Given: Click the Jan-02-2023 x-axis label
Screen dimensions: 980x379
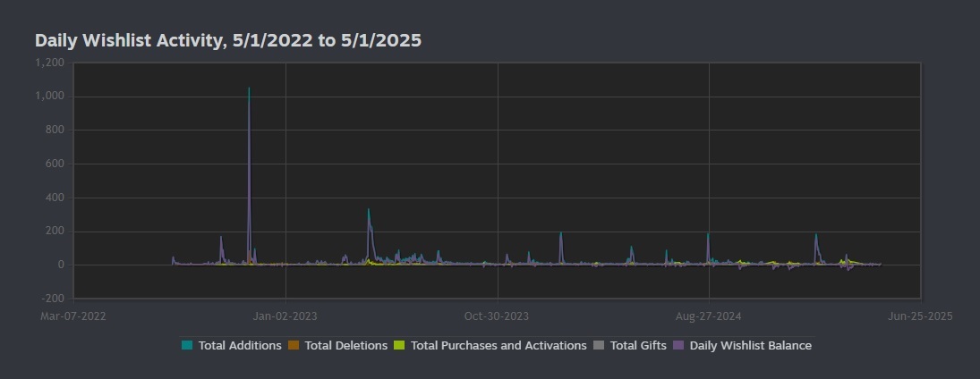Looking at the screenshot, I should pyautogui.click(x=285, y=316).
